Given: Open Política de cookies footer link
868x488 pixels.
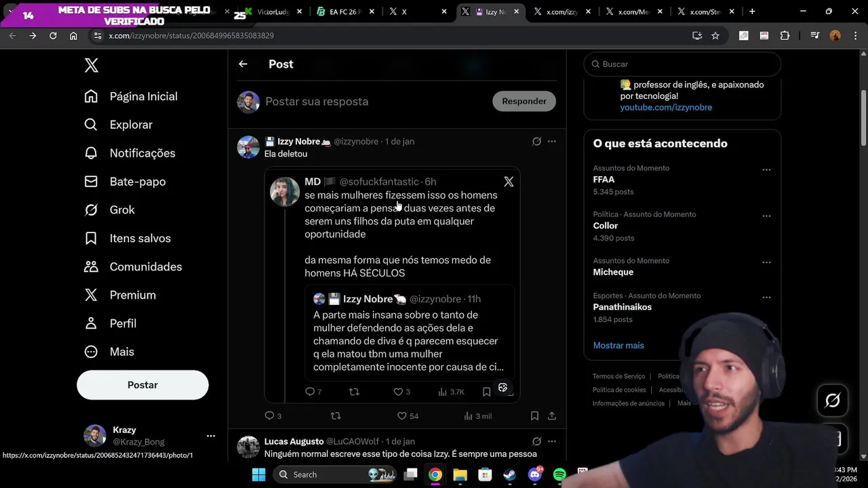Looking at the screenshot, I should pyautogui.click(x=619, y=390).
